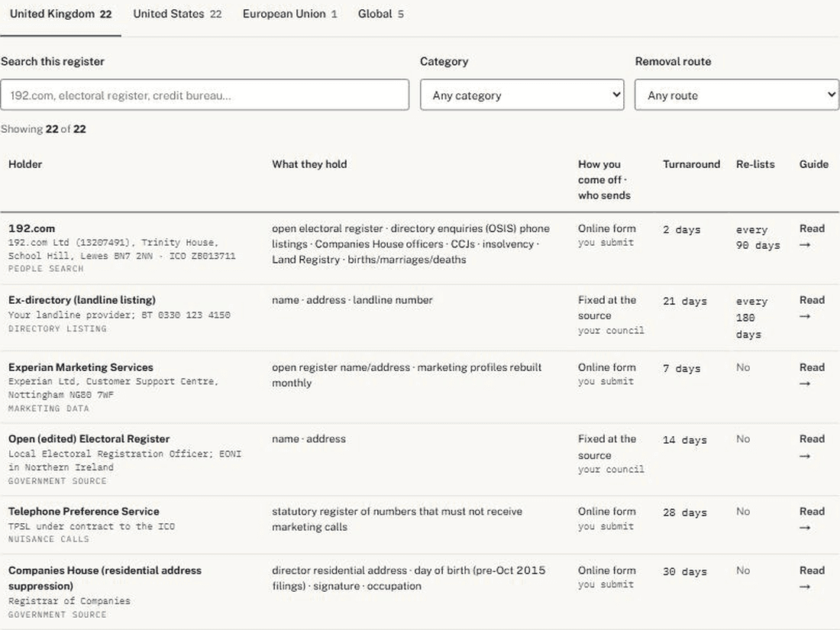Click the 14 days turnaround value

point(685,440)
